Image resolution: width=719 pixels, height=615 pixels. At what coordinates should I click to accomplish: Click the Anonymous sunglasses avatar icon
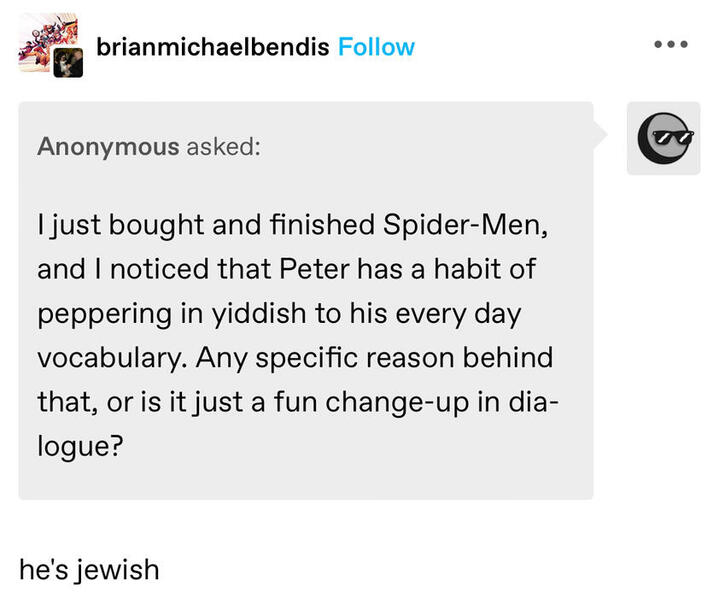pos(663,138)
